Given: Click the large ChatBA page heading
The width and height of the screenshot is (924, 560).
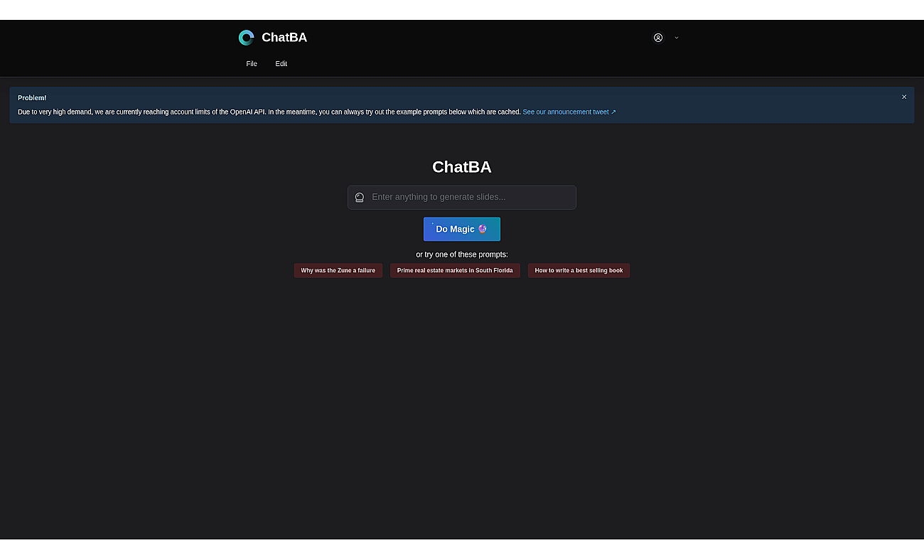Looking at the screenshot, I should point(462,167).
